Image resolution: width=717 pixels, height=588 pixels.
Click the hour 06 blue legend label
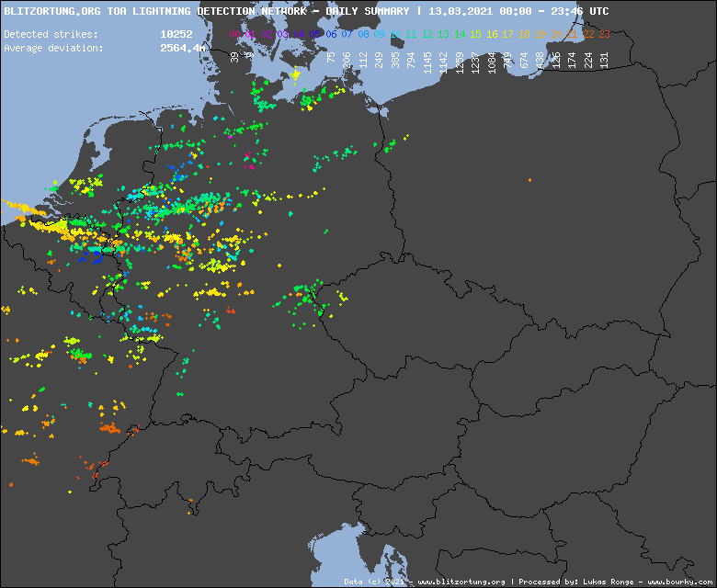click(x=332, y=34)
